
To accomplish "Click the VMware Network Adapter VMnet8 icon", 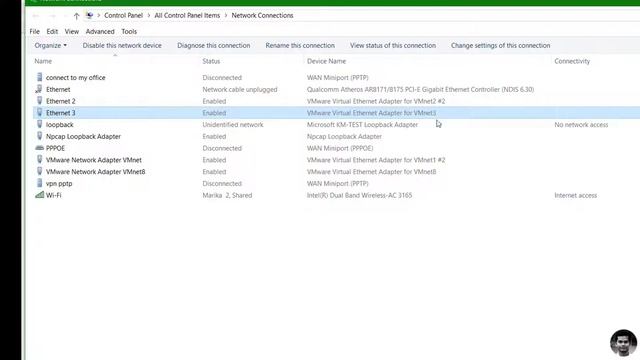I will [x=39, y=171].
